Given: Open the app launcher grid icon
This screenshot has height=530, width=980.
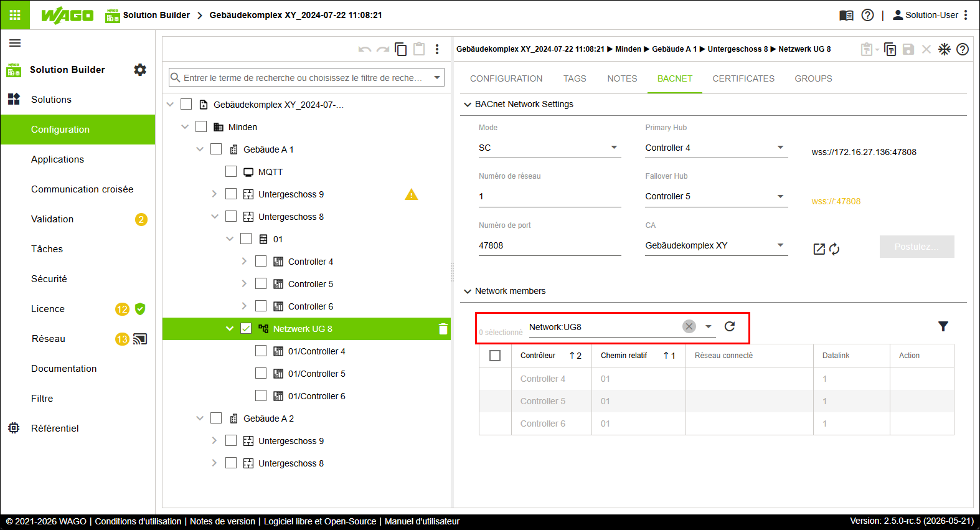Looking at the screenshot, I should click(x=15, y=15).
